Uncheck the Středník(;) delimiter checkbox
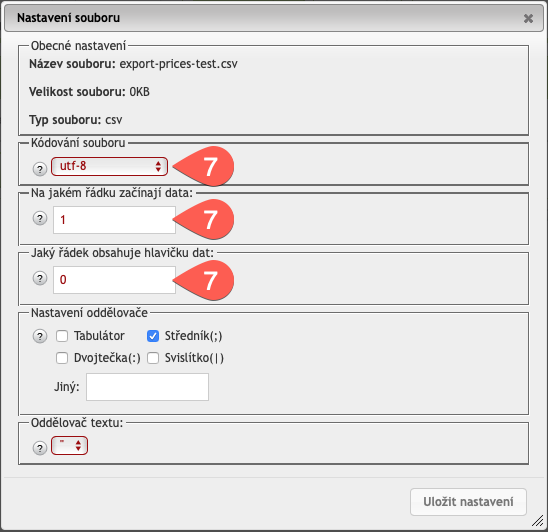548x532 pixels. tap(153, 336)
